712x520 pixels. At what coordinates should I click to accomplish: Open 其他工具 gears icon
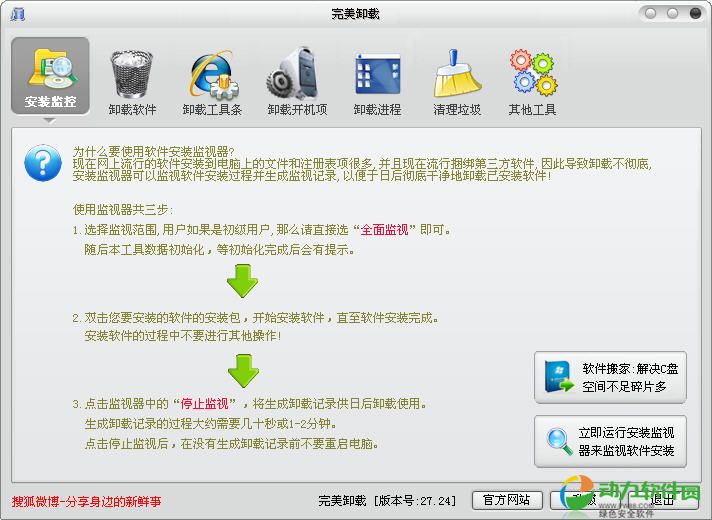[x=532, y=78]
